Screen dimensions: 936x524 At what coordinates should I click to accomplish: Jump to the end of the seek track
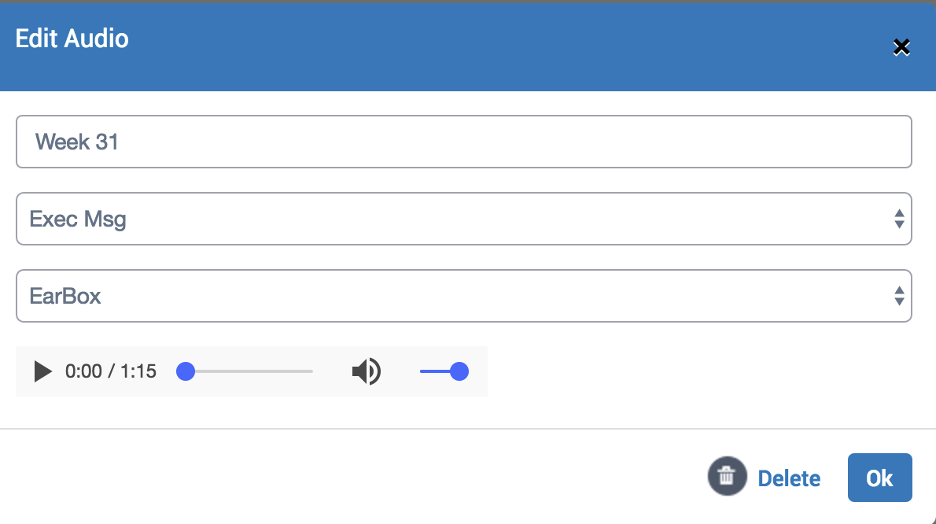[311, 371]
